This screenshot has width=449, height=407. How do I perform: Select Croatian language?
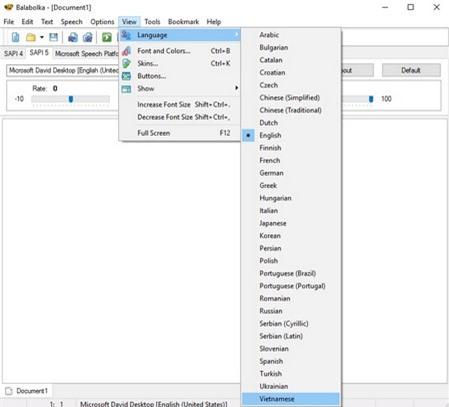(x=290, y=72)
